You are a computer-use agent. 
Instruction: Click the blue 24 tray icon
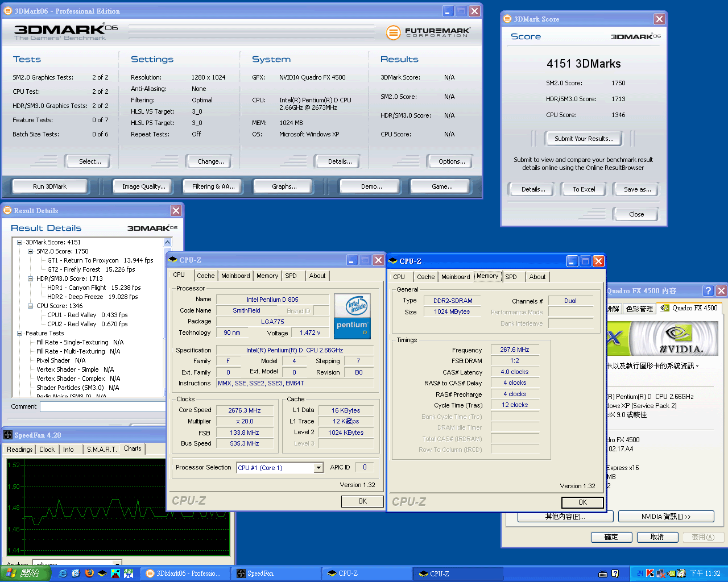click(x=640, y=573)
